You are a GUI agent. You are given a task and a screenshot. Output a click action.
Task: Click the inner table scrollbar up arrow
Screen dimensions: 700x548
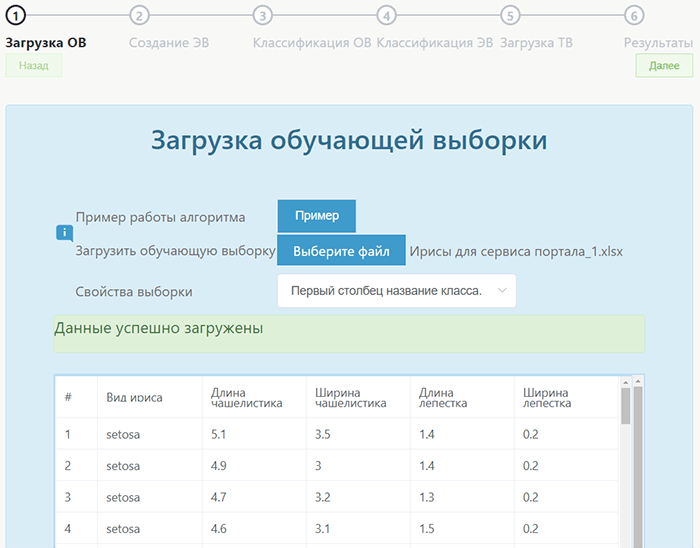[x=625, y=382]
